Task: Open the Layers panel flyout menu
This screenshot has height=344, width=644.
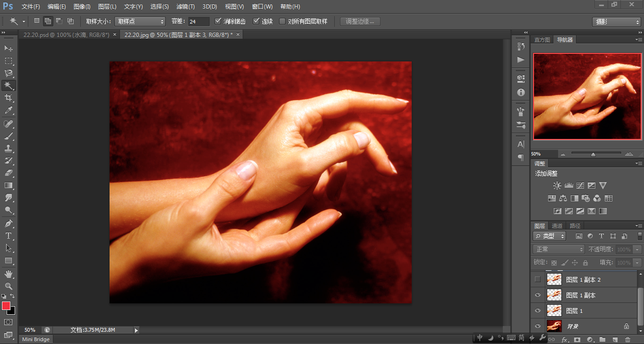Action: click(x=638, y=225)
